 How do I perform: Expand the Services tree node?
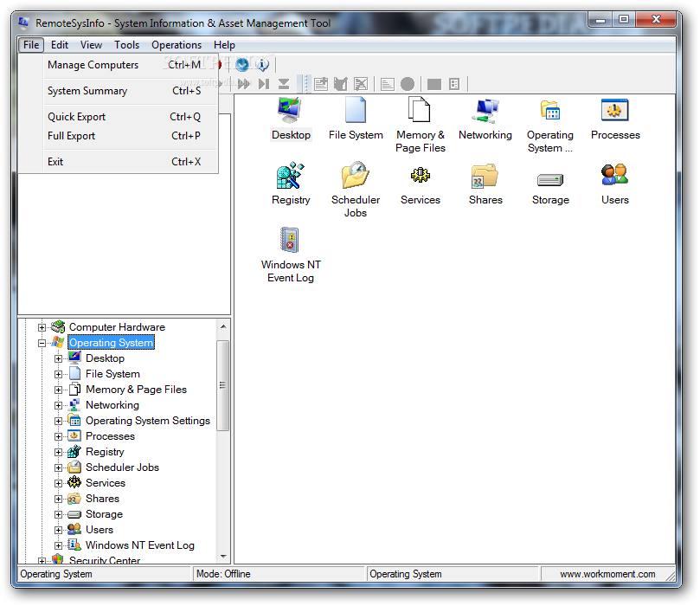pos(58,484)
